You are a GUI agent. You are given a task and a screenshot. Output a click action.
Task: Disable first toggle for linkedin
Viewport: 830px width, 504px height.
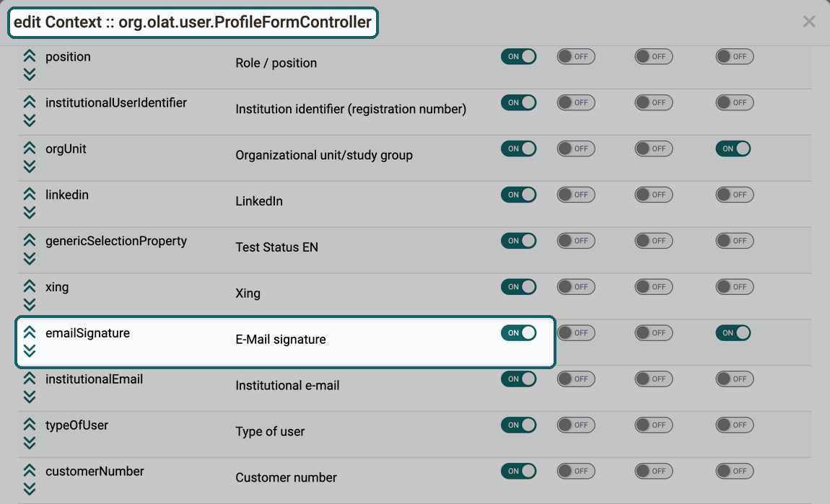click(x=519, y=195)
